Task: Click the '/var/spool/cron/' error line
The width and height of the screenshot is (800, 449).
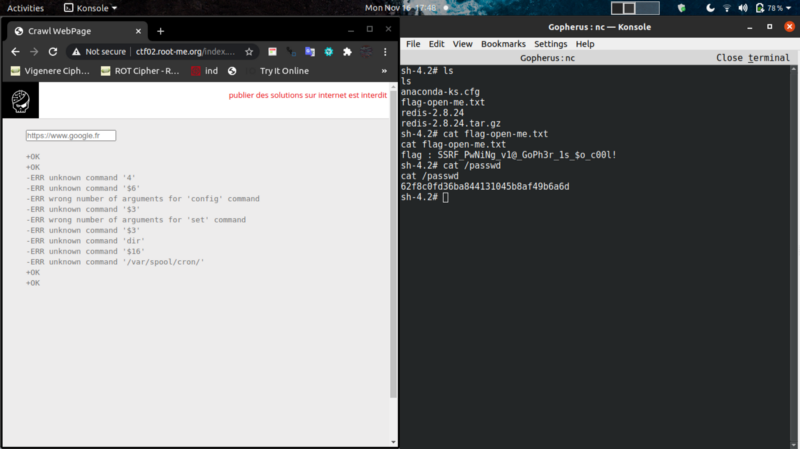Action: [115, 262]
